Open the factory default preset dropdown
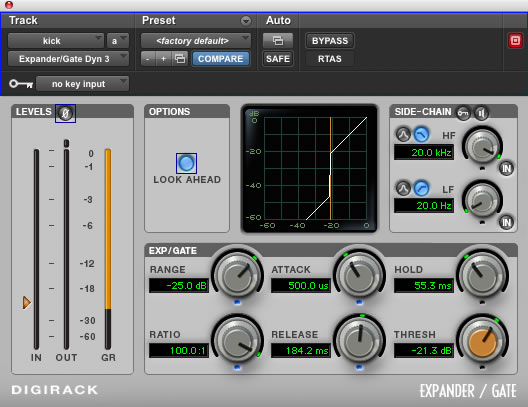 (x=196, y=41)
